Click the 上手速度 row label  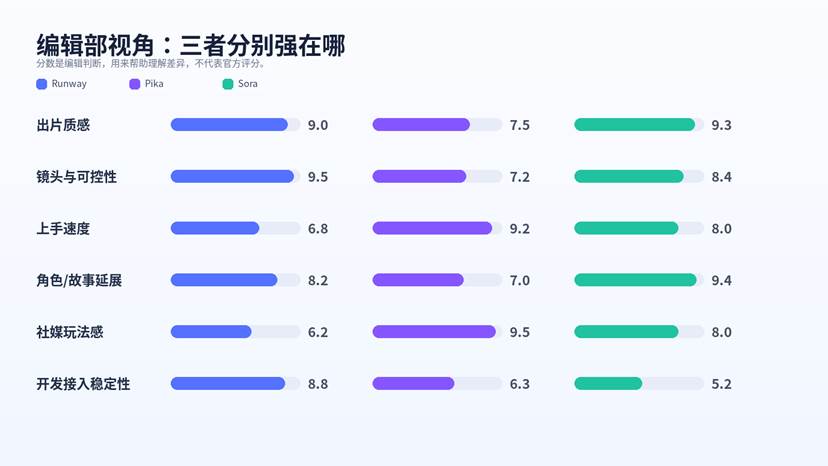(x=63, y=228)
